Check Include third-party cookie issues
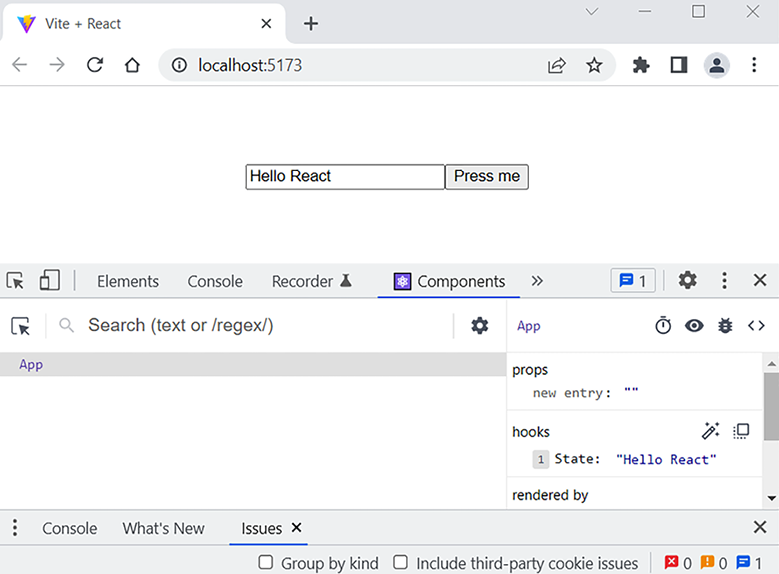Image resolution: width=779 pixels, height=574 pixels. [x=400, y=562]
